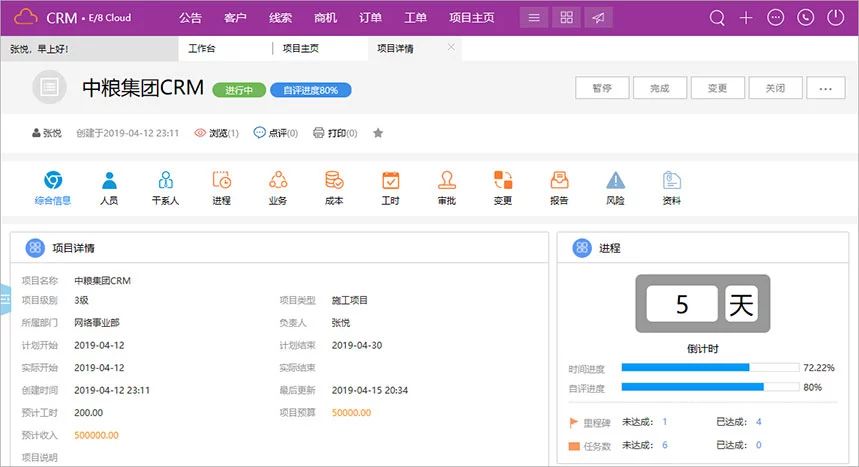Image resolution: width=859 pixels, height=467 pixels.
Task: Select the 进程 progress icon
Action: tap(221, 187)
